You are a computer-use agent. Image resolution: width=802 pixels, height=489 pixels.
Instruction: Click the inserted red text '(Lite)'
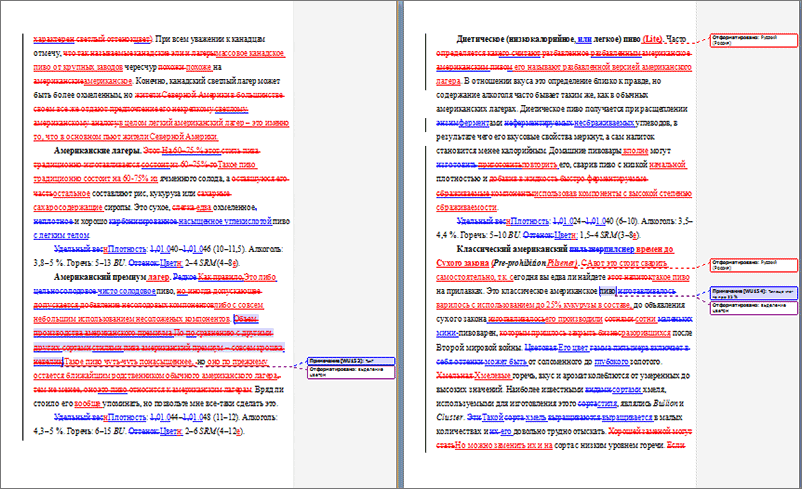pos(652,39)
